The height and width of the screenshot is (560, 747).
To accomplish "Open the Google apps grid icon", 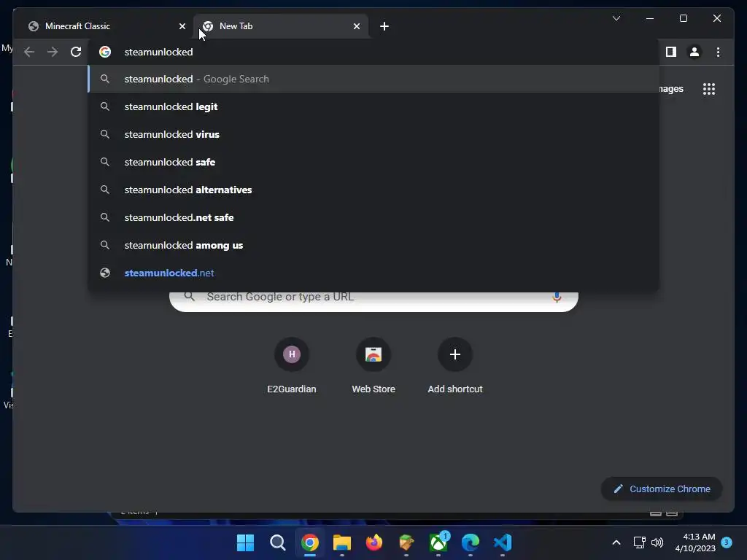I will click(x=709, y=89).
